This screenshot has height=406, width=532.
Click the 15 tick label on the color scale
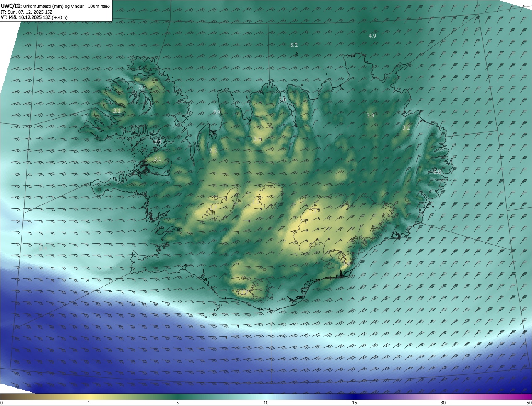point(355,403)
